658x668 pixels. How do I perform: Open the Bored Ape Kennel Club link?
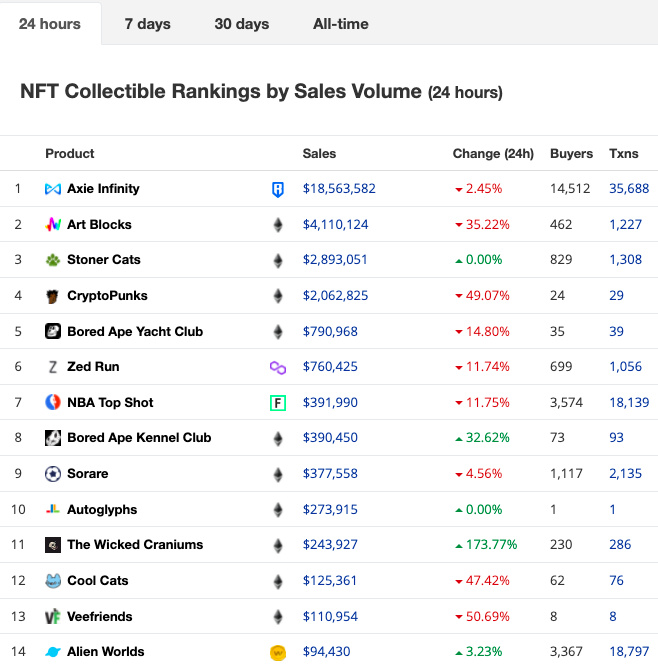click(139, 438)
